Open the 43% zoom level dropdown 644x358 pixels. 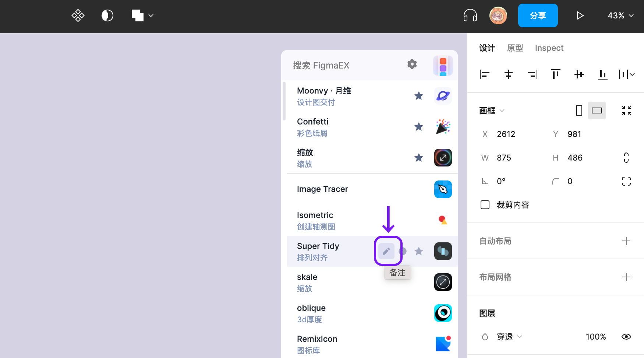point(620,15)
